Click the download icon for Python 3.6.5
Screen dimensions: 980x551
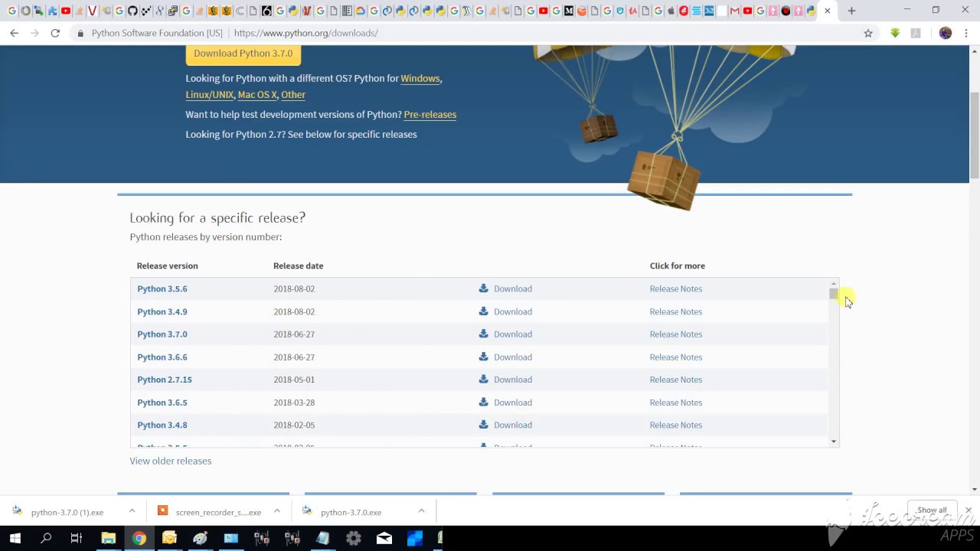483,402
